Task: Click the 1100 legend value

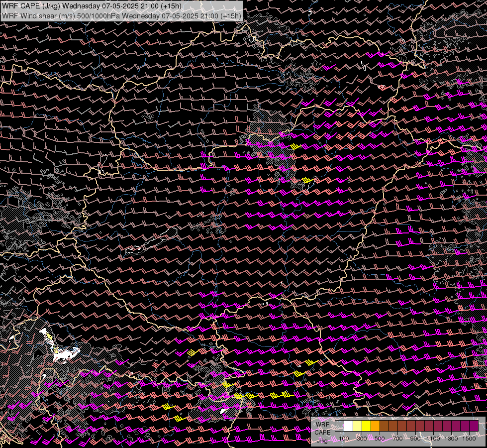Action: pos(433,439)
